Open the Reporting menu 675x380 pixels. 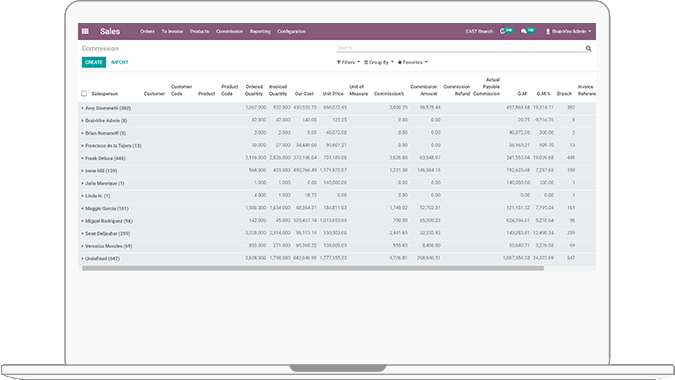pos(260,31)
